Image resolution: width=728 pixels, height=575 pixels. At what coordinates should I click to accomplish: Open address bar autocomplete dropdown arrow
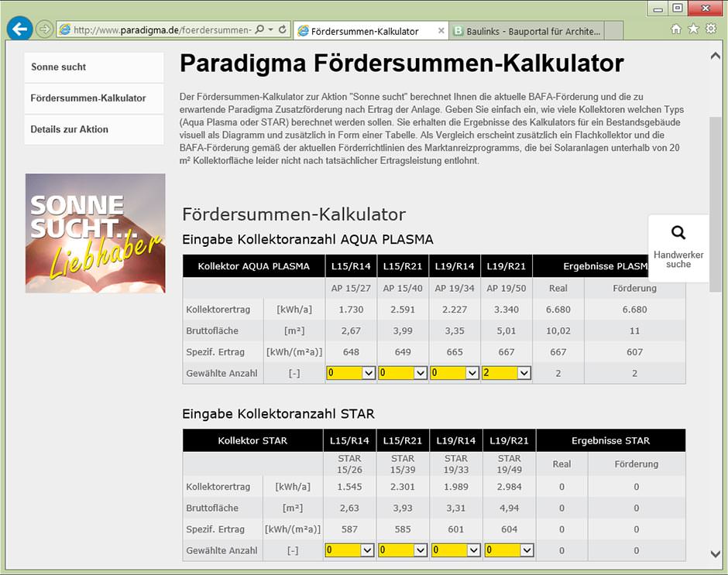click(x=271, y=29)
